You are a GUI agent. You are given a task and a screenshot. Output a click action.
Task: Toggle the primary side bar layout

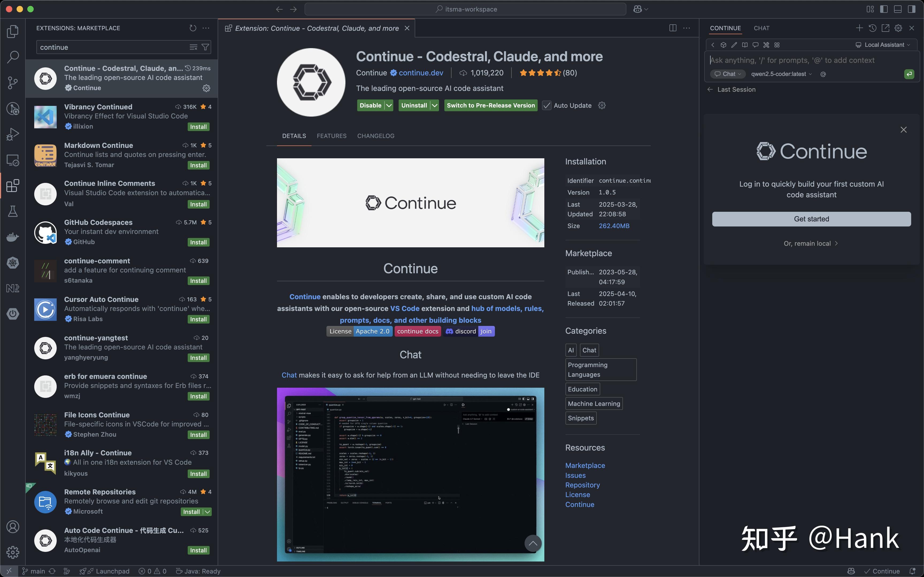coord(884,9)
